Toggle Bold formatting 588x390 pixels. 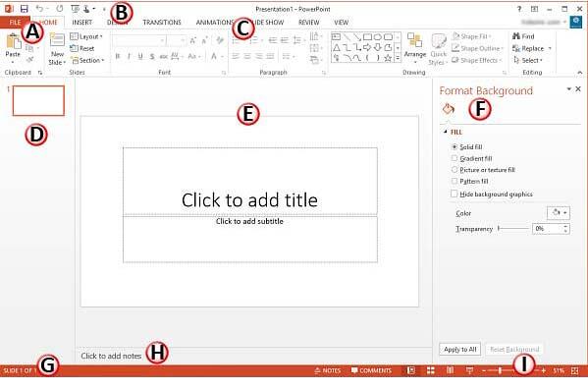click(x=118, y=57)
